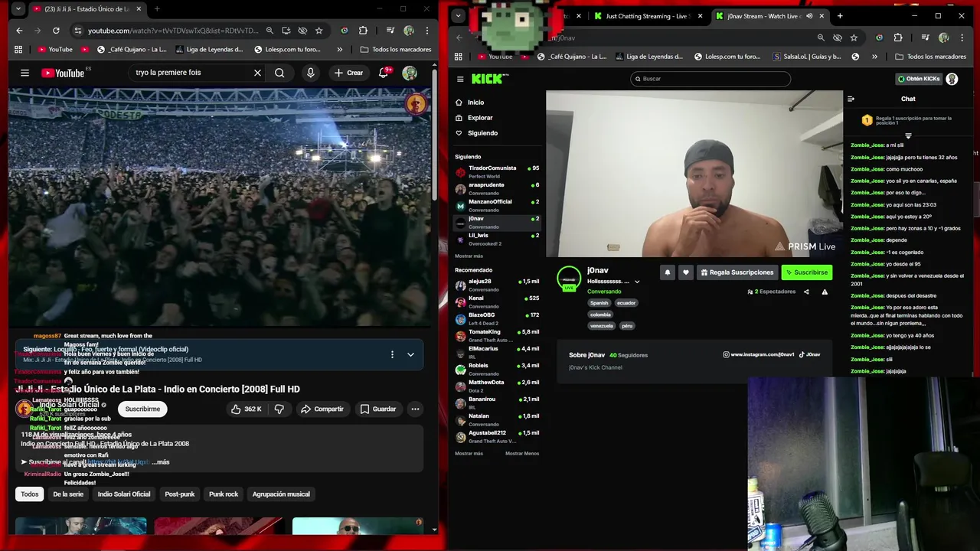Click Compartir under the YouTube video
Screen dimensions: 980x551
coord(322,409)
